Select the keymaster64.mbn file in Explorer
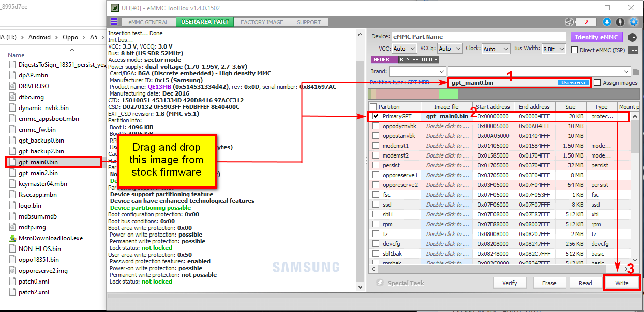The width and height of the screenshot is (644, 312). coord(42,184)
